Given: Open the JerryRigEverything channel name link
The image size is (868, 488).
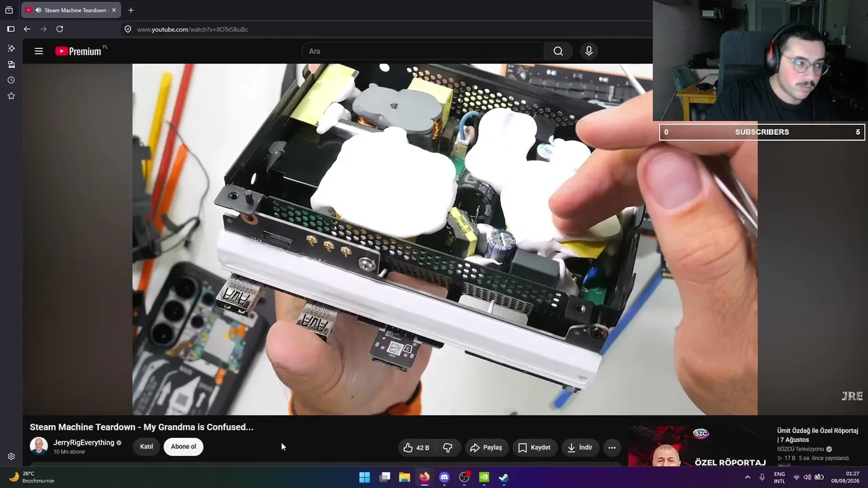Looking at the screenshot, I should (84, 443).
